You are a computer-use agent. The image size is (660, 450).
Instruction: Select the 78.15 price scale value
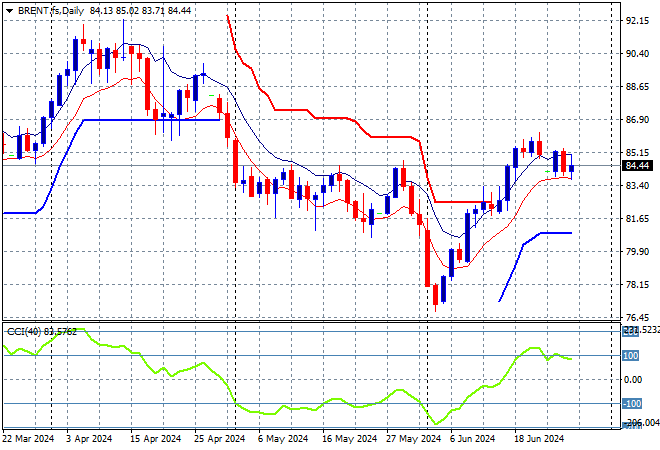click(x=637, y=285)
